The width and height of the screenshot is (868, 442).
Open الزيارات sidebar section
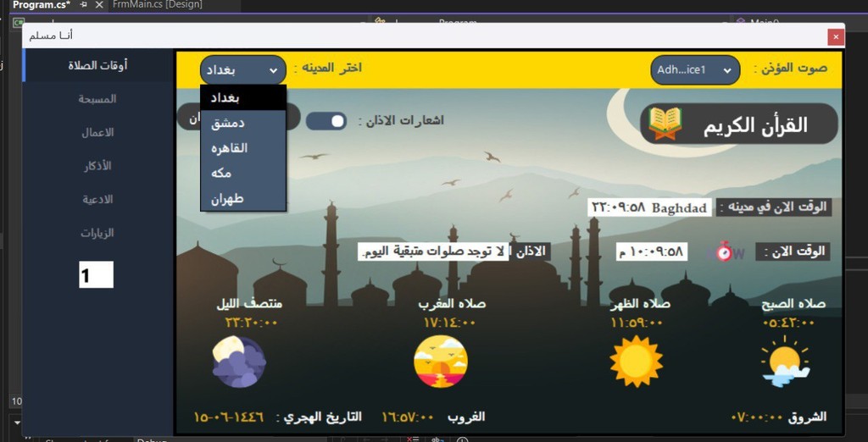coord(98,233)
